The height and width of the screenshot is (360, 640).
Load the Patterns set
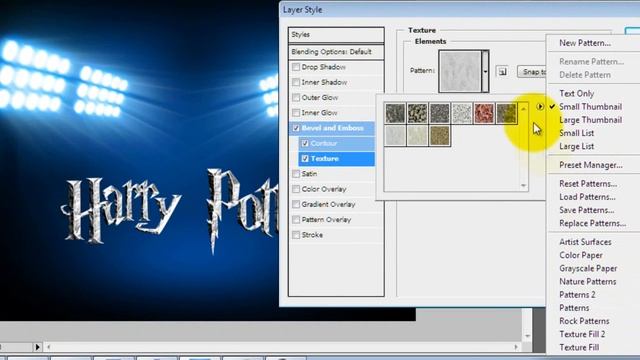(x=574, y=308)
